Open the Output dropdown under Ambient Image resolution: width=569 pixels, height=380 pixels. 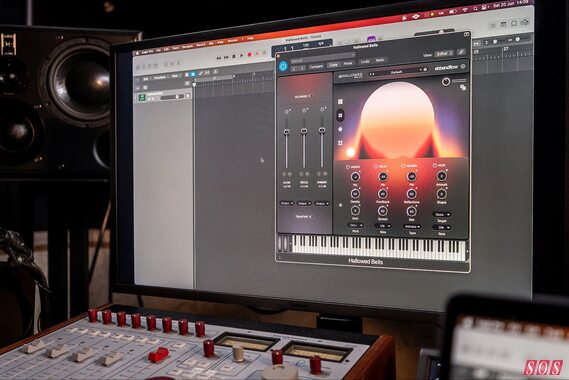(322, 204)
